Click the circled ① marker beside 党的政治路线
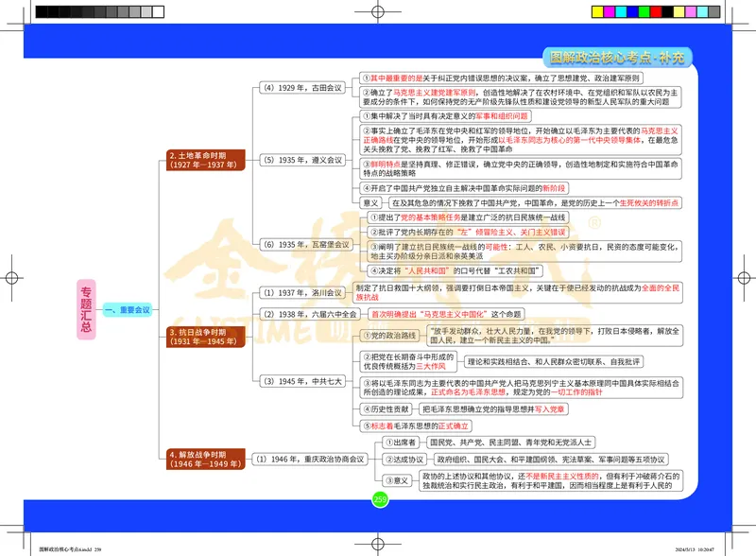 (x=368, y=334)
